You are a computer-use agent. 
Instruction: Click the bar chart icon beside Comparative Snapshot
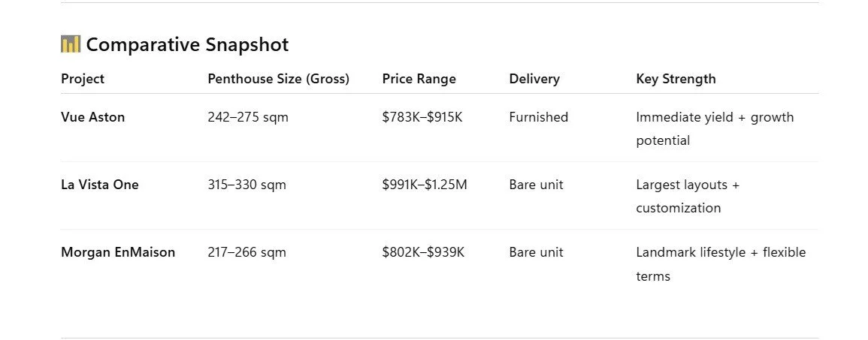pyautogui.click(x=71, y=44)
